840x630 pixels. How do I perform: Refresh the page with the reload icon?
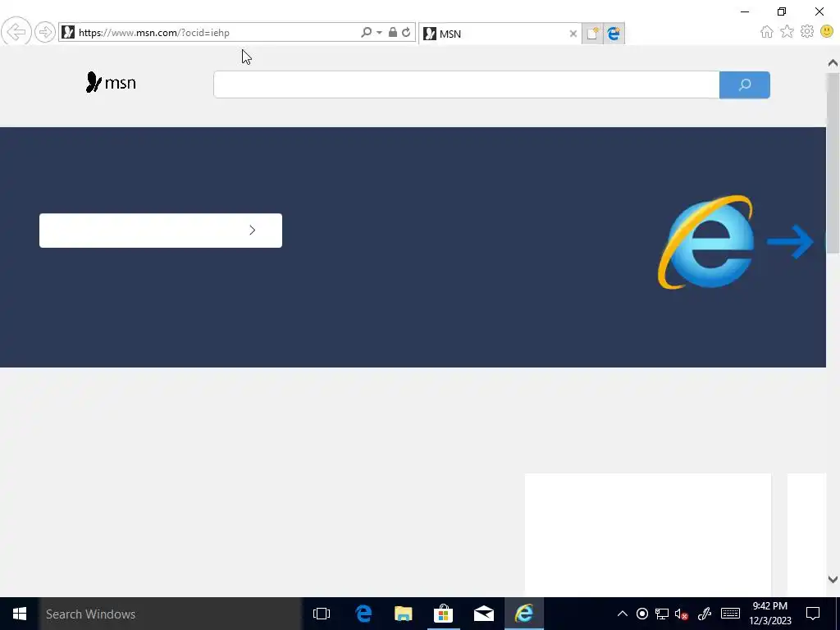click(407, 33)
